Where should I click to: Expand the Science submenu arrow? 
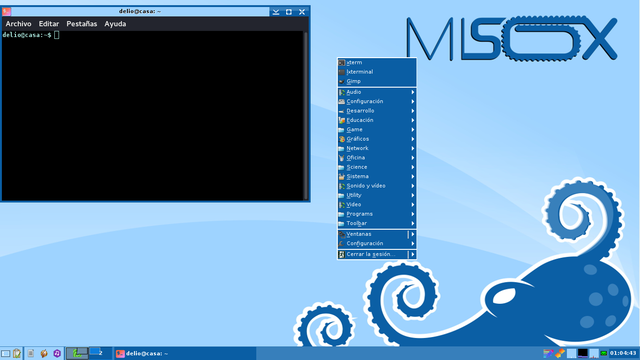pos(413,167)
